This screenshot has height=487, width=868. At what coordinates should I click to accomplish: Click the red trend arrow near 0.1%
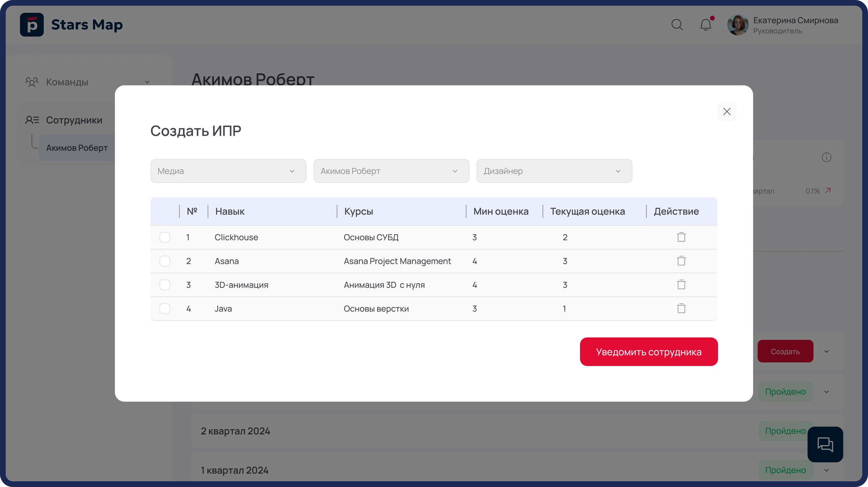coord(828,191)
